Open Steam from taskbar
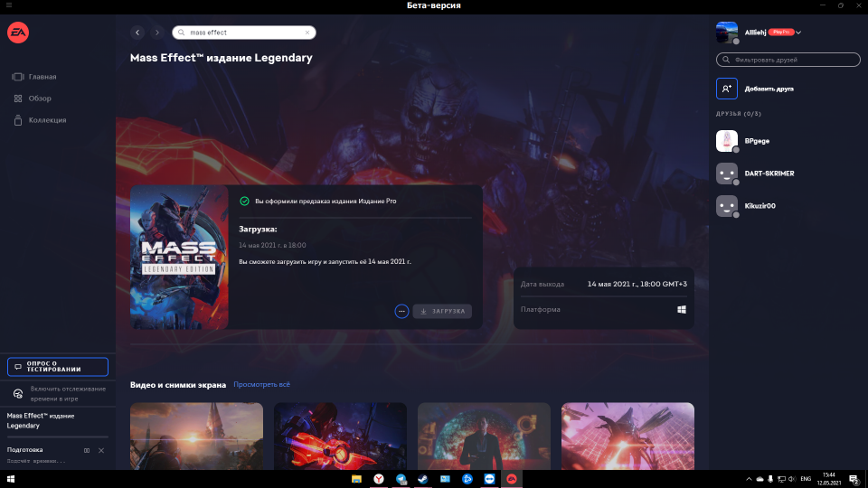The image size is (868, 488). point(423,479)
